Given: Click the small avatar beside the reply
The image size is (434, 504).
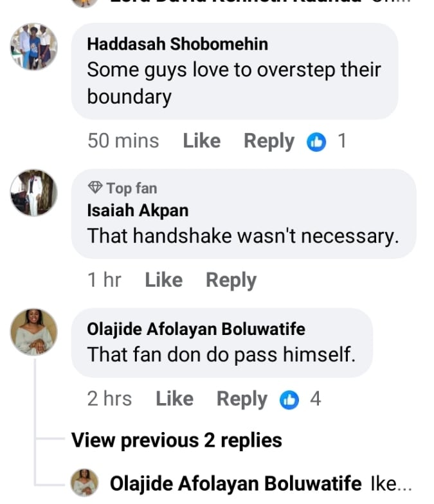Looking at the screenshot, I should pos(84,482).
